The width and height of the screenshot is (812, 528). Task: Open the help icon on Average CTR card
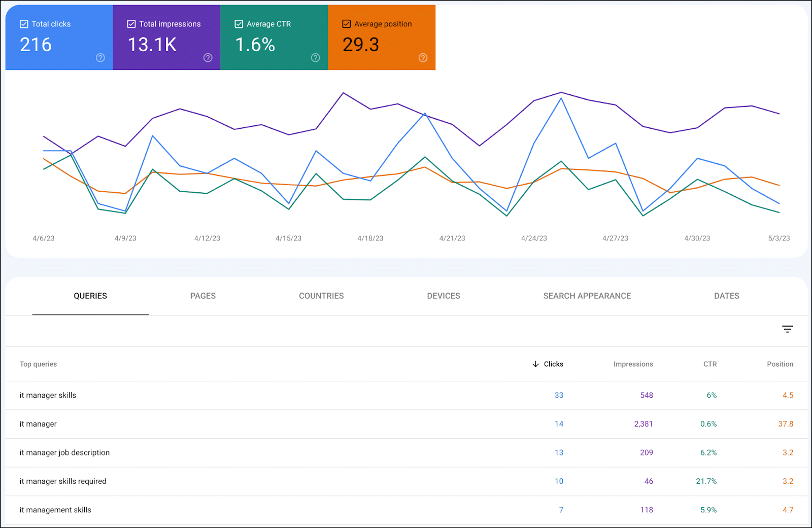coord(316,58)
